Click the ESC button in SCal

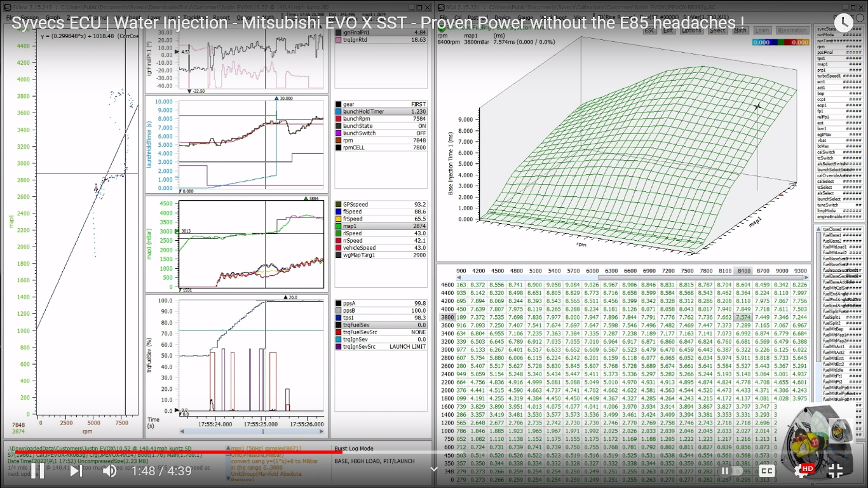pos(650,30)
